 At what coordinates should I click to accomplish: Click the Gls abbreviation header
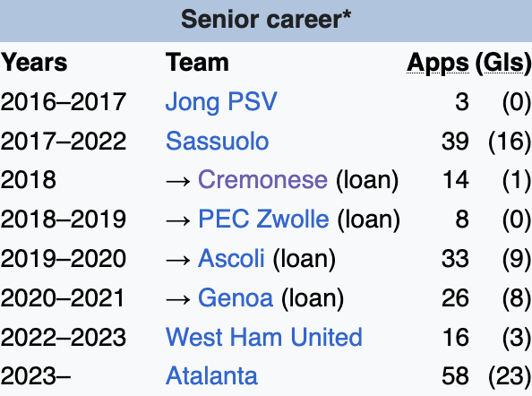503,63
